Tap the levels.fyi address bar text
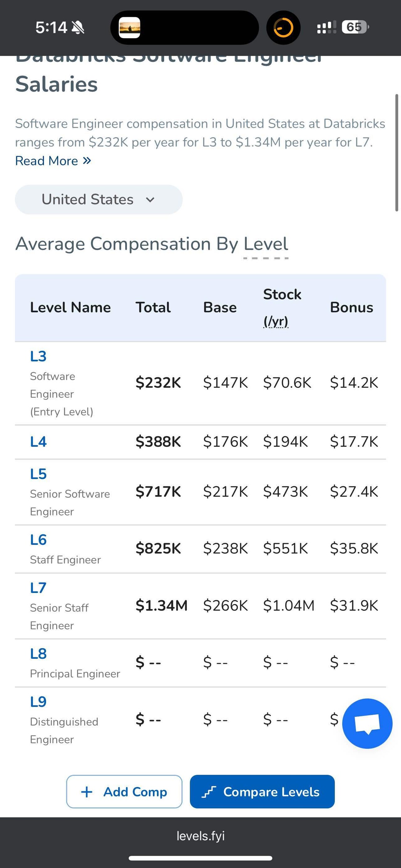Screen dimensions: 401x868 (200, 836)
